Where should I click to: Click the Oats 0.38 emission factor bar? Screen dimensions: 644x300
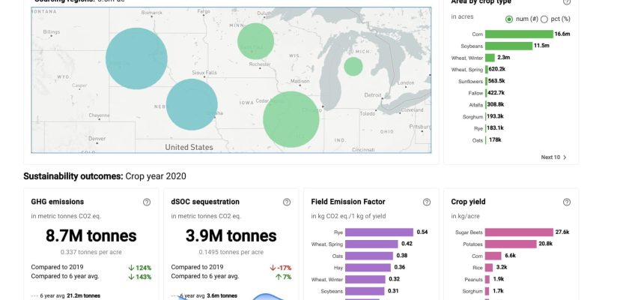pos(369,256)
